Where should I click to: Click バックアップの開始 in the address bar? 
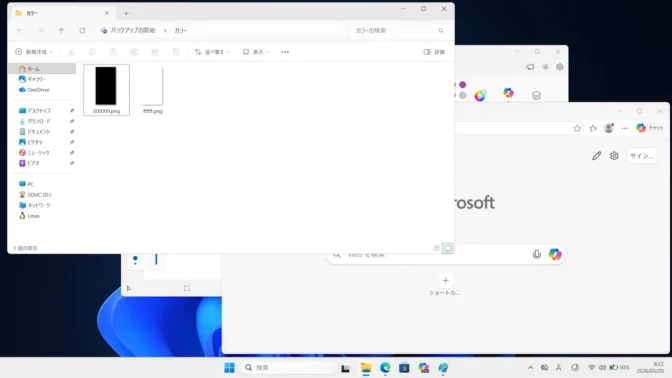[133, 30]
